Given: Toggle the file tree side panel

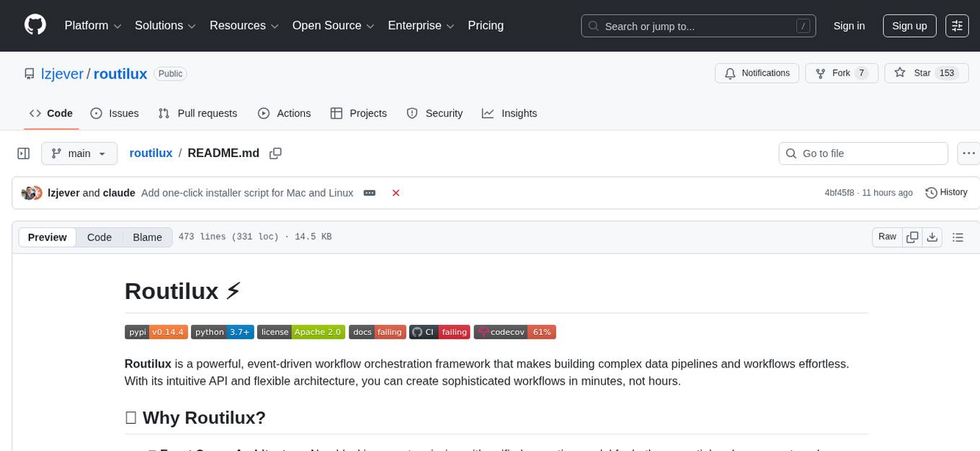Looking at the screenshot, I should pos(23,153).
